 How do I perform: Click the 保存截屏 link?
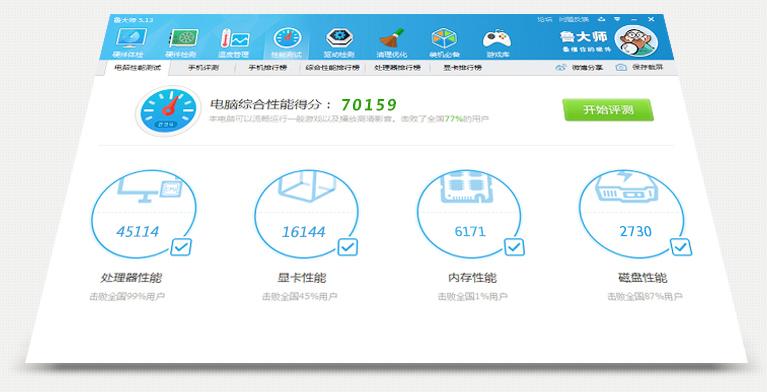coord(648,68)
